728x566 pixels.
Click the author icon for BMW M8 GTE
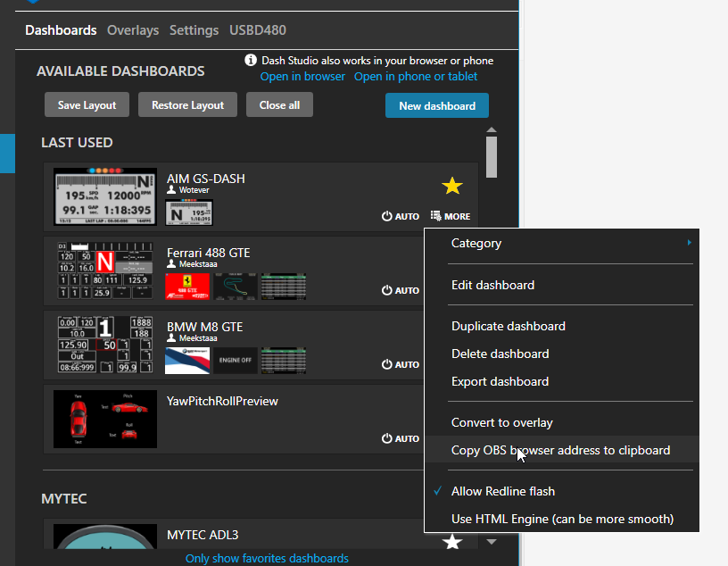[x=171, y=337]
